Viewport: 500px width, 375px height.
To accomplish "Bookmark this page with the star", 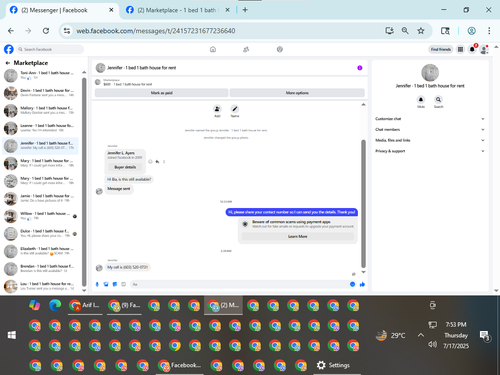I will click(x=421, y=31).
